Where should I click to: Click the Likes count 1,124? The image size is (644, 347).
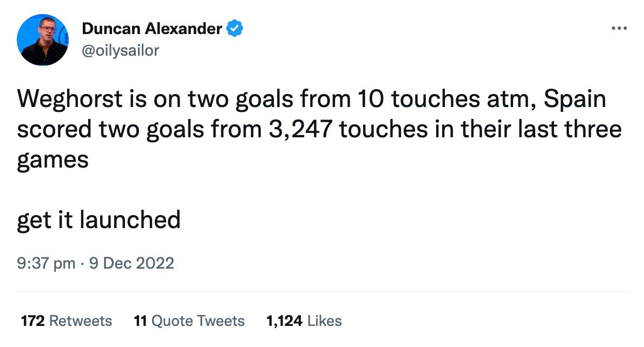pos(284,320)
